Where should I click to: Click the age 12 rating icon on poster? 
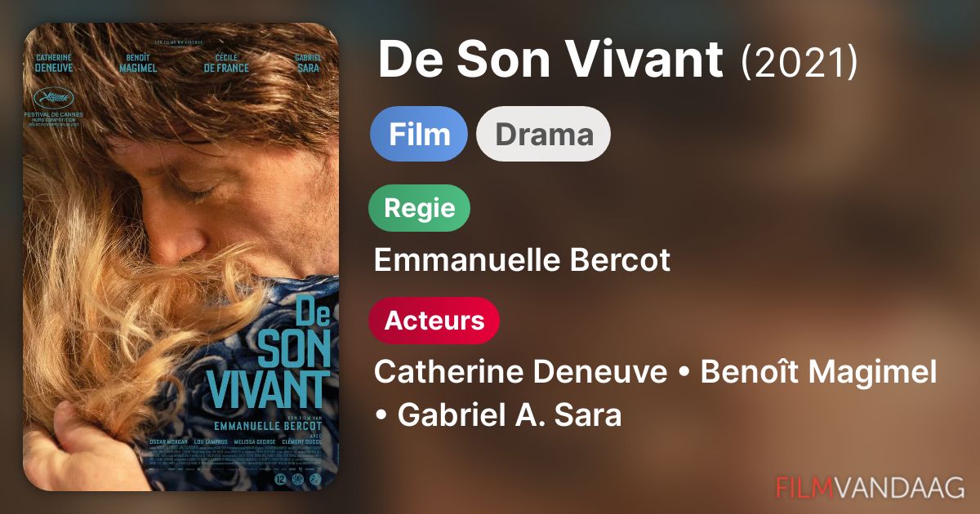coord(280,479)
